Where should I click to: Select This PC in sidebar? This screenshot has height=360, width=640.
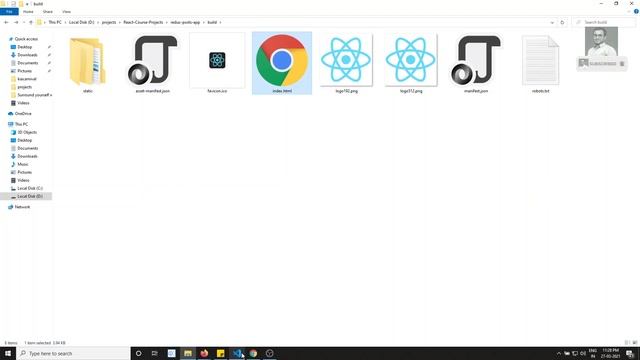(x=21, y=124)
